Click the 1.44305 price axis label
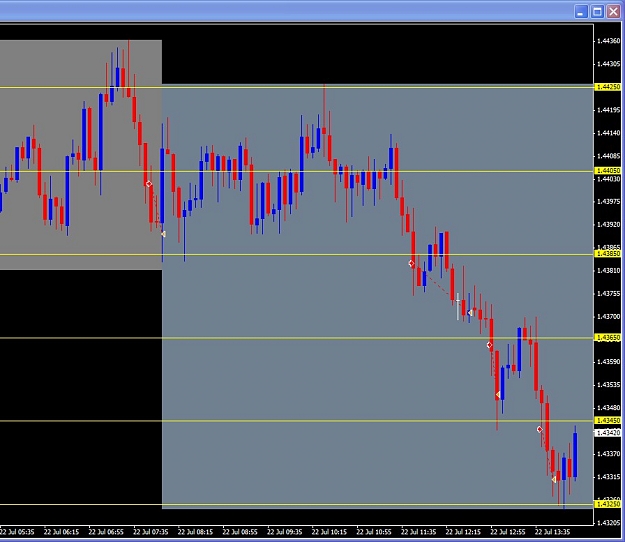The height and width of the screenshot is (542, 625). click(x=608, y=64)
